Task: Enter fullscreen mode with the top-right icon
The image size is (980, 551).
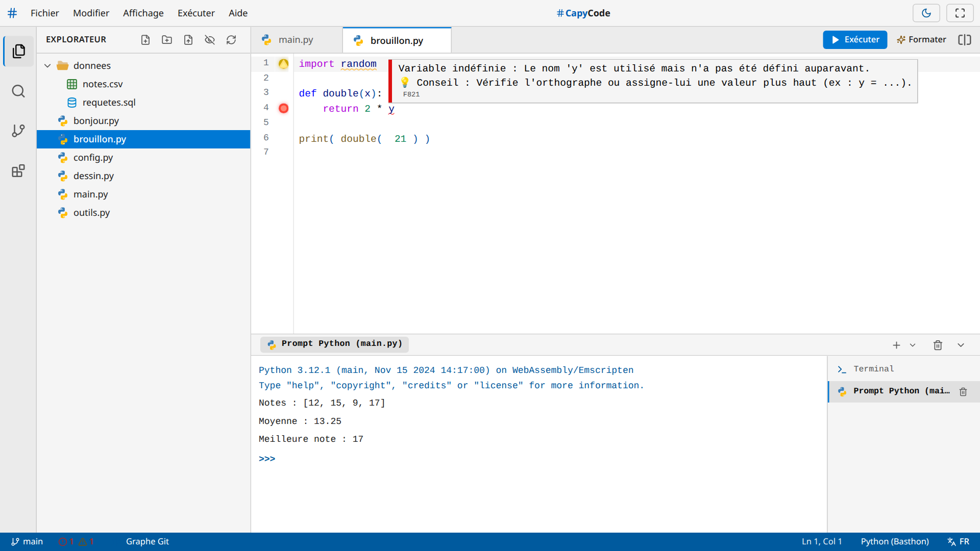Action: [x=960, y=13]
